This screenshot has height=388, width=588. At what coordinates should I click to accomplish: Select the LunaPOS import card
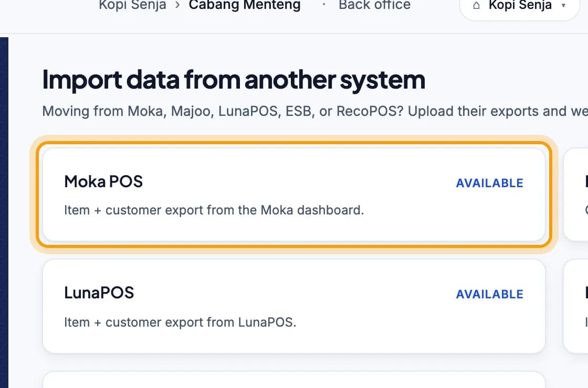(294, 306)
